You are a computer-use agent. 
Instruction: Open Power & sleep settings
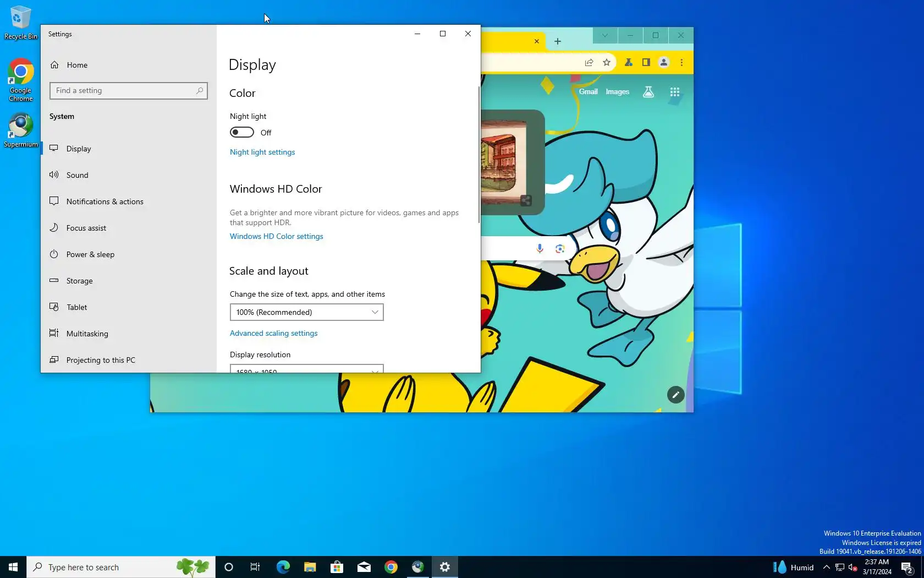[129, 254]
